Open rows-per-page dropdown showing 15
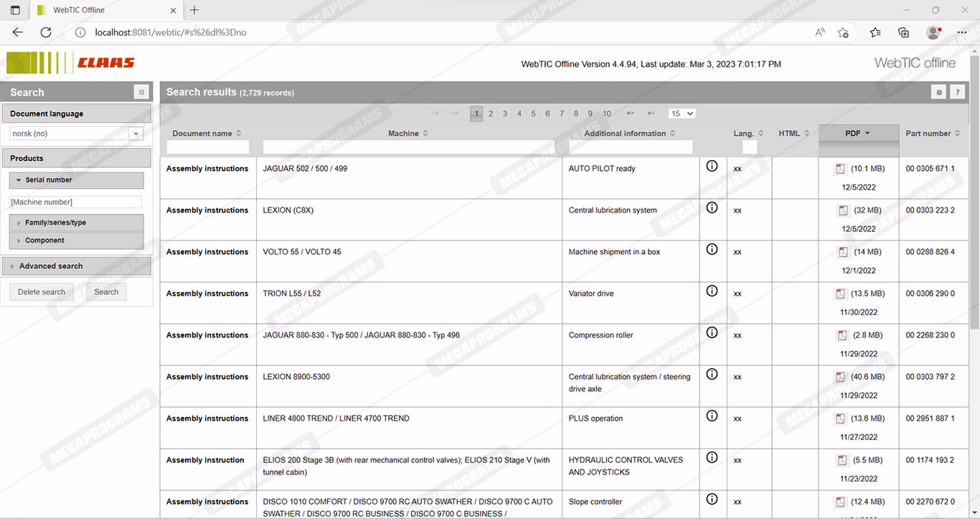 coord(682,113)
